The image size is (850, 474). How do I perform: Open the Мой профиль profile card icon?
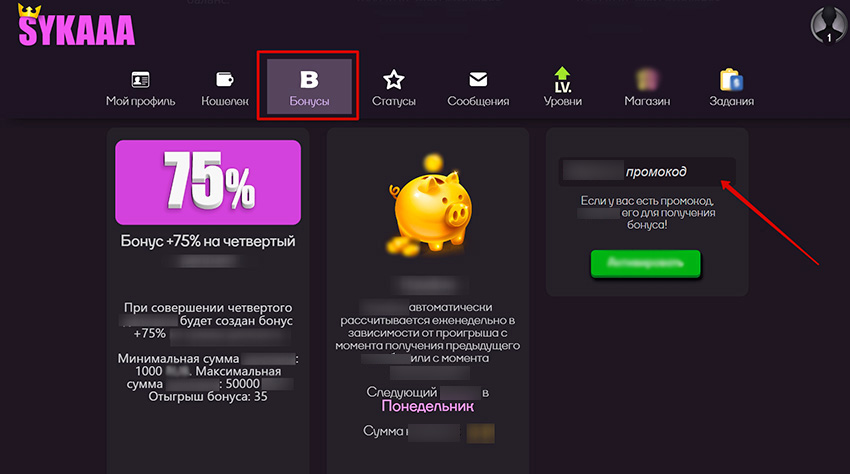pos(140,80)
